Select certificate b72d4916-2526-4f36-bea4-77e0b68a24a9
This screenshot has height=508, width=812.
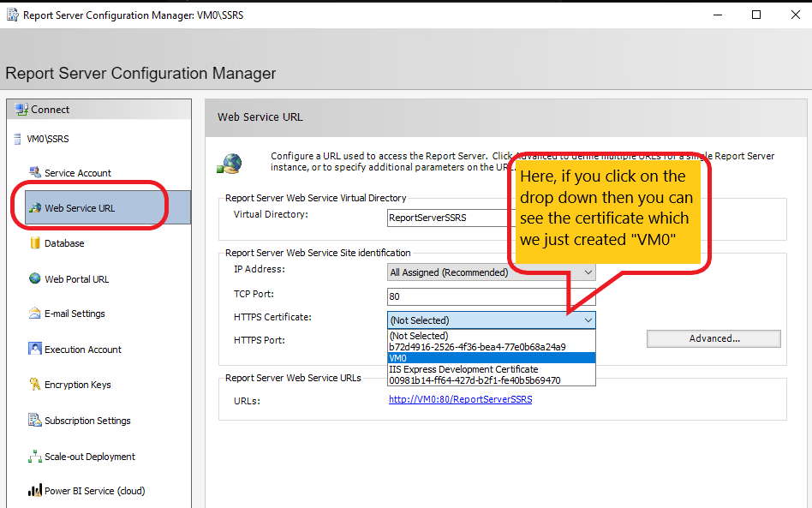pos(492,347)
